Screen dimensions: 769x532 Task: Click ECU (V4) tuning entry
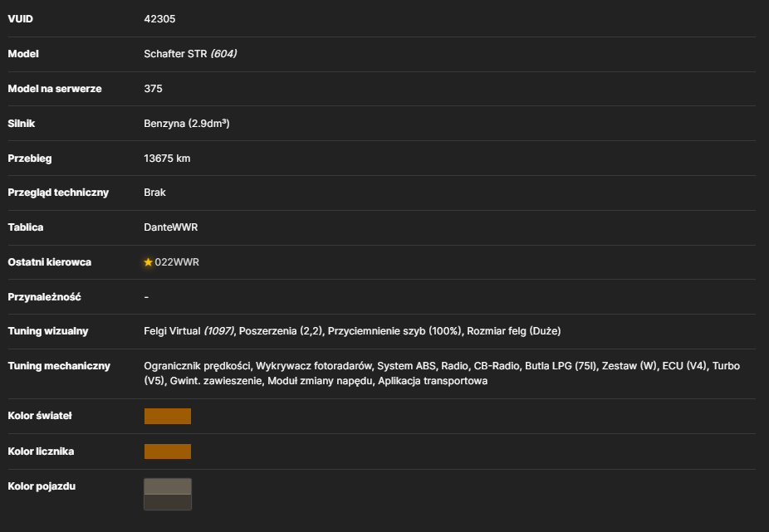click(x=684, y=366)
